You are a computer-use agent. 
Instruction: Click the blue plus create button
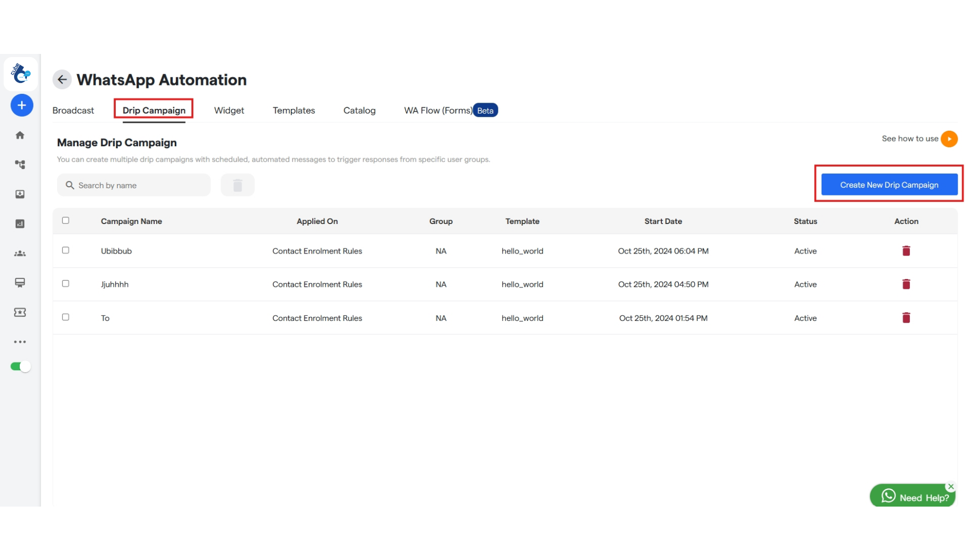coord(22,105)
